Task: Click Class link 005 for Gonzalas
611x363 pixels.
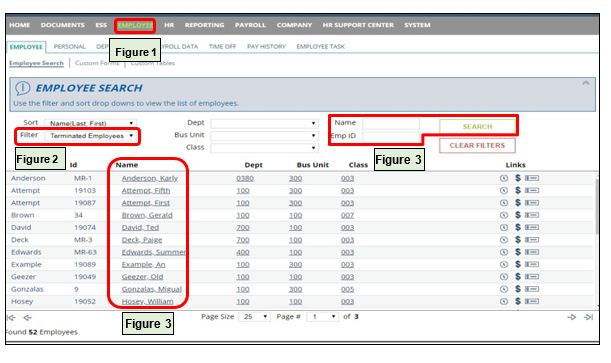Action: pos(347,289)
